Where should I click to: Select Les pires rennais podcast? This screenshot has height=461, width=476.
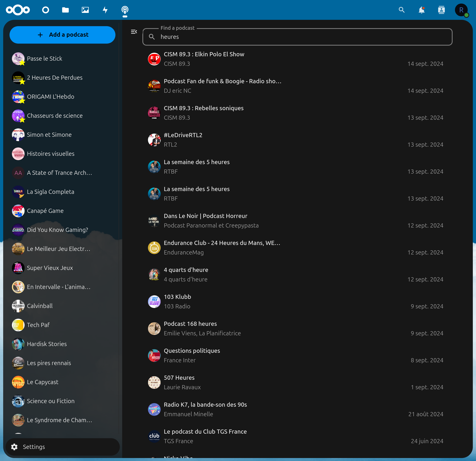click(62, 363)
